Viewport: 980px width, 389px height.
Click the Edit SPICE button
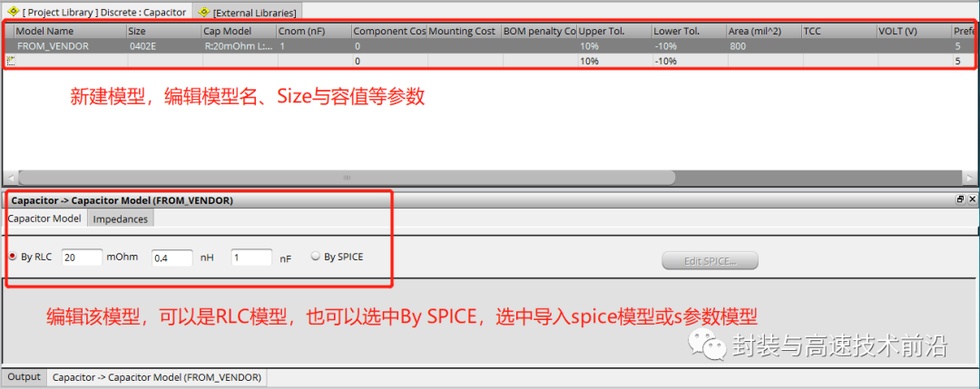coord(710,260)
